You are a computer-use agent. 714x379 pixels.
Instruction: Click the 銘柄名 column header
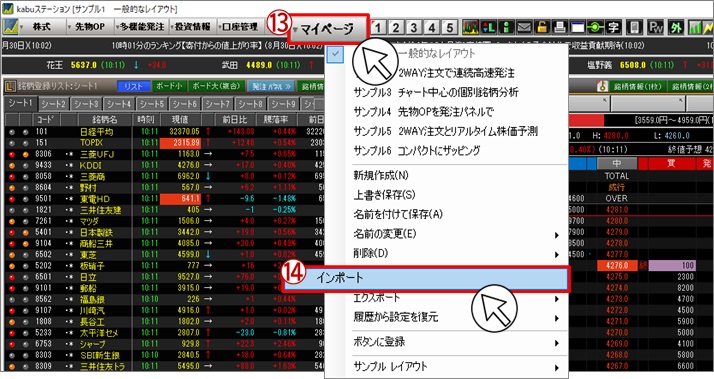click(x=105, y=120)
